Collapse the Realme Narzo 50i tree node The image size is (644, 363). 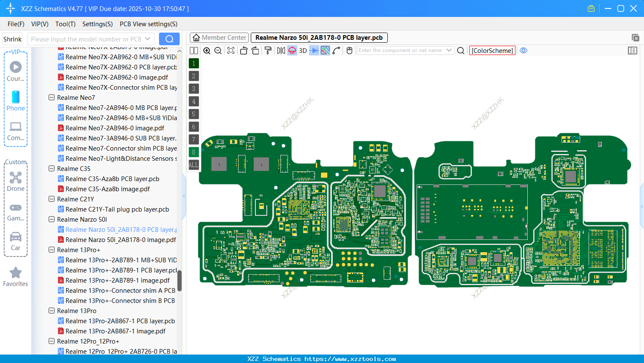[x=52, y=219]
